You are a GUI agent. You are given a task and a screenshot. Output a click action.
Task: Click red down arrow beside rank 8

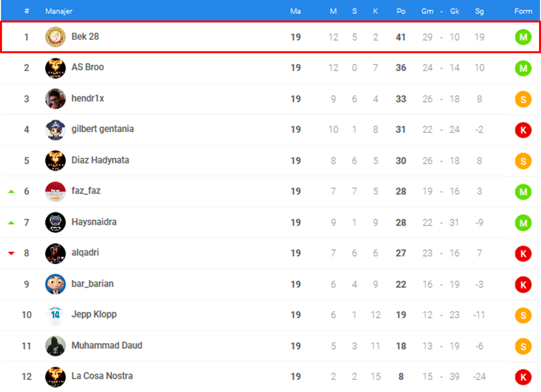tap(11, 253)
